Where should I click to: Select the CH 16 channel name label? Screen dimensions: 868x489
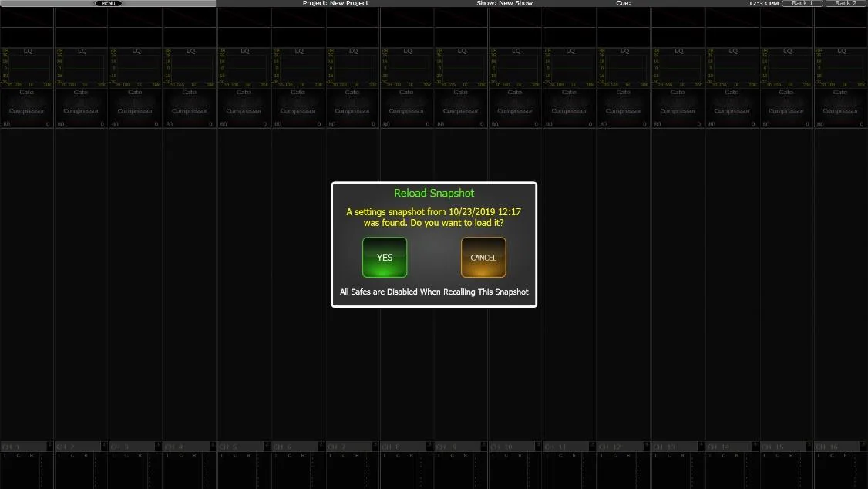(x=837, y=447)
